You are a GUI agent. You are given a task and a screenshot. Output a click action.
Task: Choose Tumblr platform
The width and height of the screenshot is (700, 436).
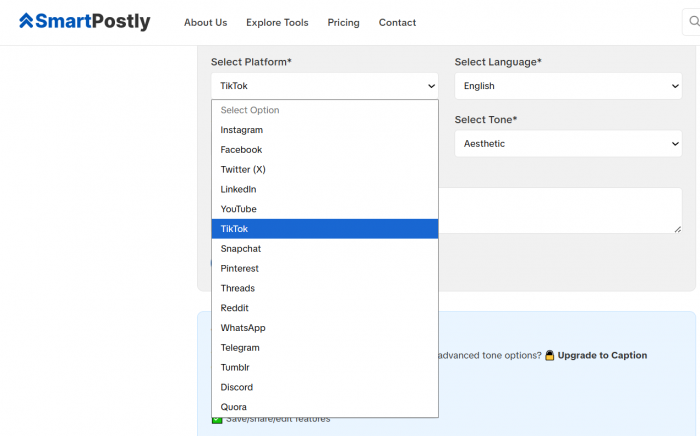pos(325,367)
